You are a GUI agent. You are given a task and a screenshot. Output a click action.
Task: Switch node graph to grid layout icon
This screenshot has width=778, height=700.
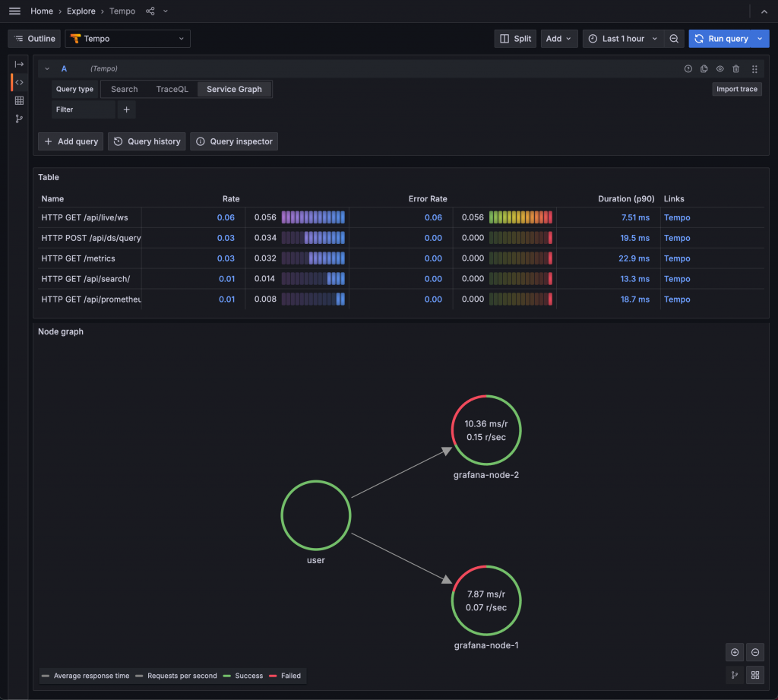(755, 675)
